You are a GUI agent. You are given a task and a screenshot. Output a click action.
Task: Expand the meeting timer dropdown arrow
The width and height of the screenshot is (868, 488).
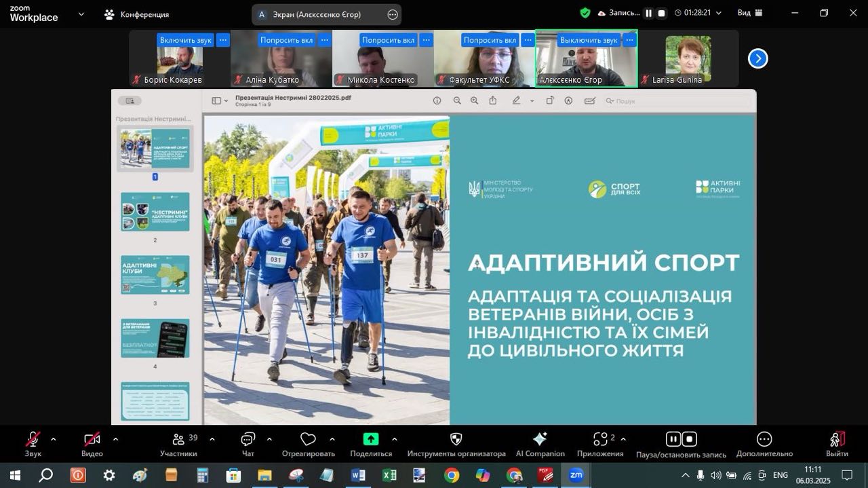pyautogui.click(x=719, y=13)
